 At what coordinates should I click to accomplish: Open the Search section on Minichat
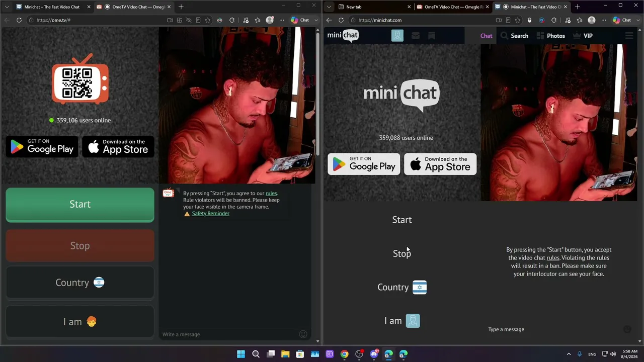(514, 36)
